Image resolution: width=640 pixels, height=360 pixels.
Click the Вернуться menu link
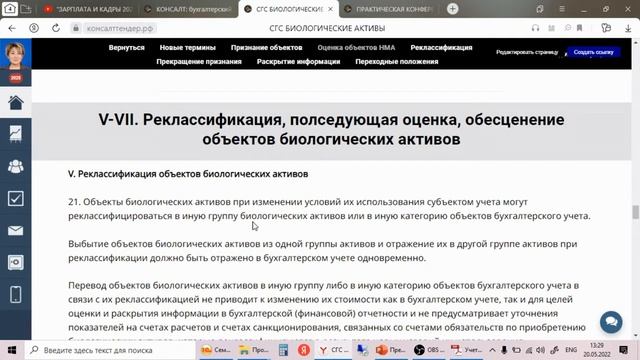[127, 47]
